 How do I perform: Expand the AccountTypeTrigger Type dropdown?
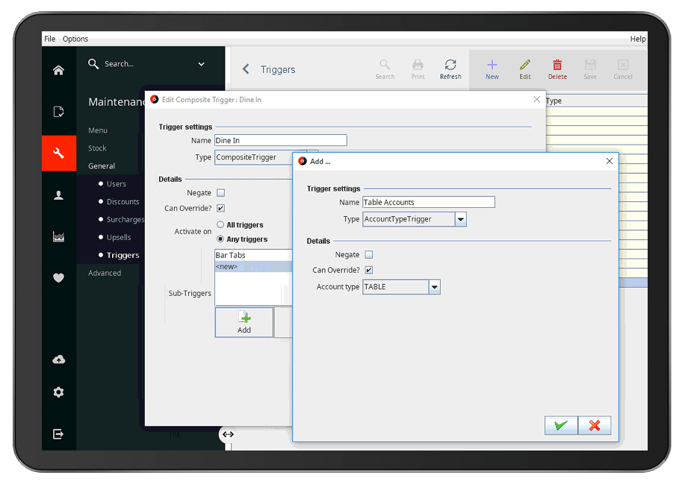460,219
